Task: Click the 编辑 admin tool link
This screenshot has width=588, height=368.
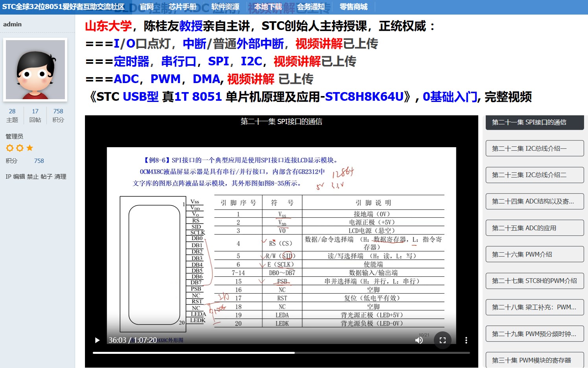Action: coord(19,177)
